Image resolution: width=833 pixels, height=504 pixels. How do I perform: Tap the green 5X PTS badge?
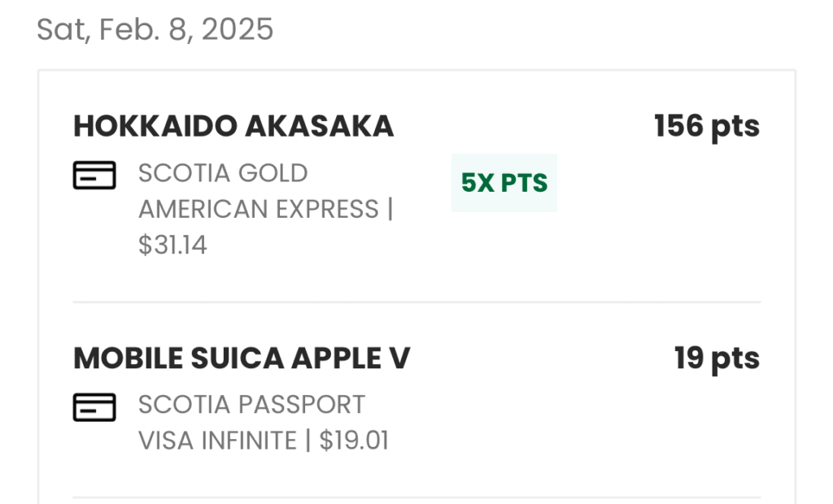tap(504, 183)
